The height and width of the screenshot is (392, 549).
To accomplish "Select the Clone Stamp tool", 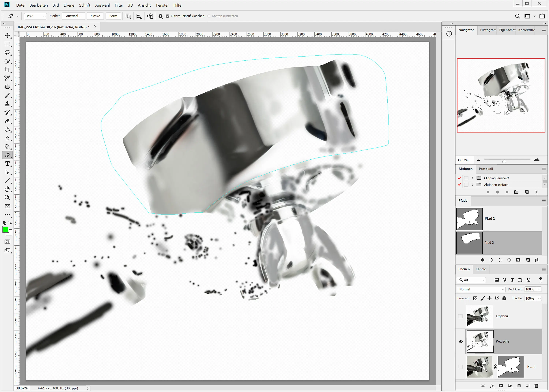I will click(7, 104).
